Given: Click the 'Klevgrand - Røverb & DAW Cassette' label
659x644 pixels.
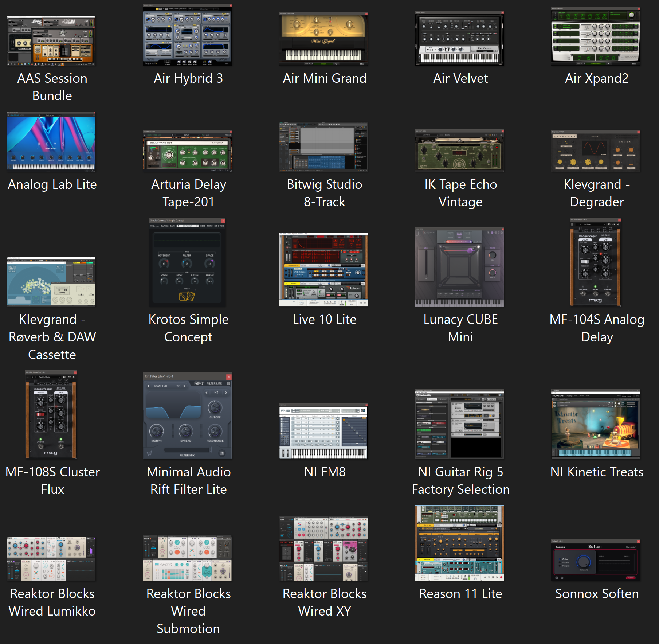Looking at the screenshot, I should (x=52, y=337).
